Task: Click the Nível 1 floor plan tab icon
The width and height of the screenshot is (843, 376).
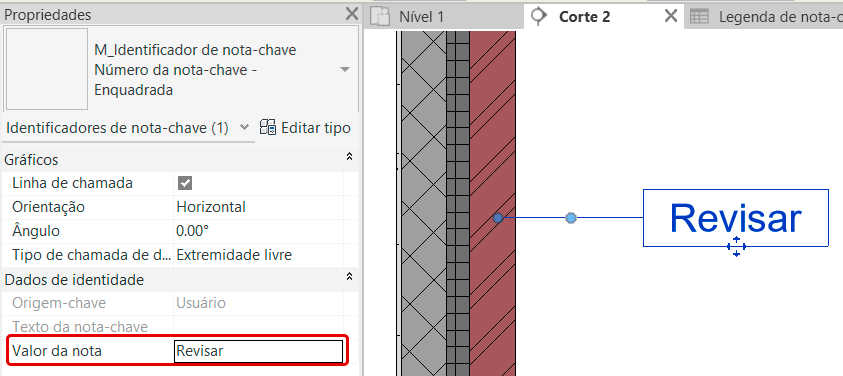Action: click(x=381, y=17)
